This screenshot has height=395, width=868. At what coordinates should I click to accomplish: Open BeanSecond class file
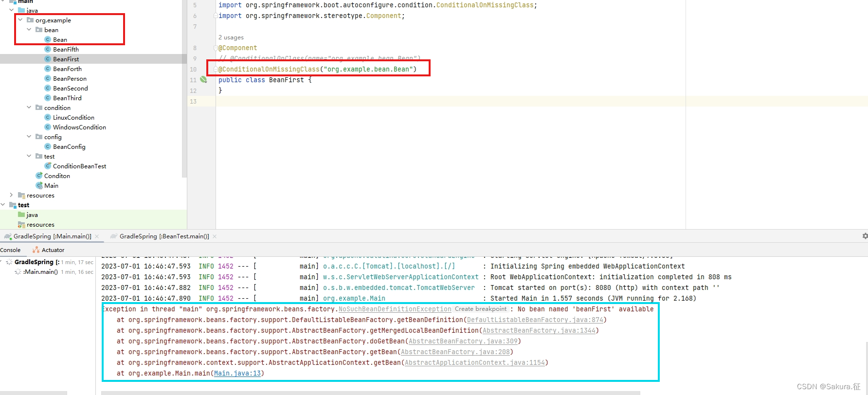click(71, 88)
